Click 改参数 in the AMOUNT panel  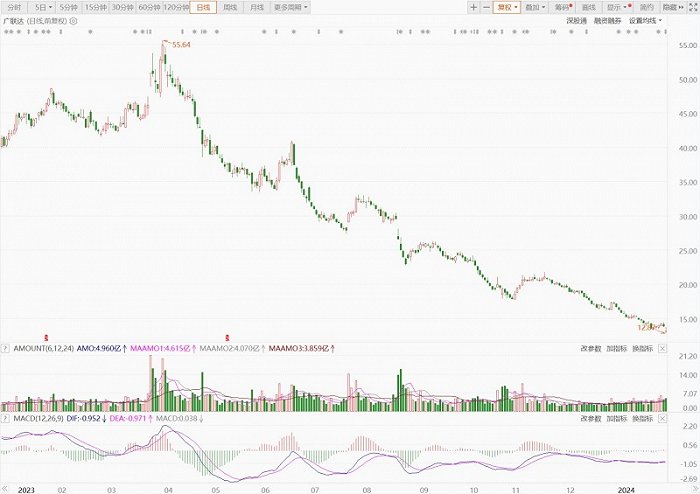tap(591, 349)
